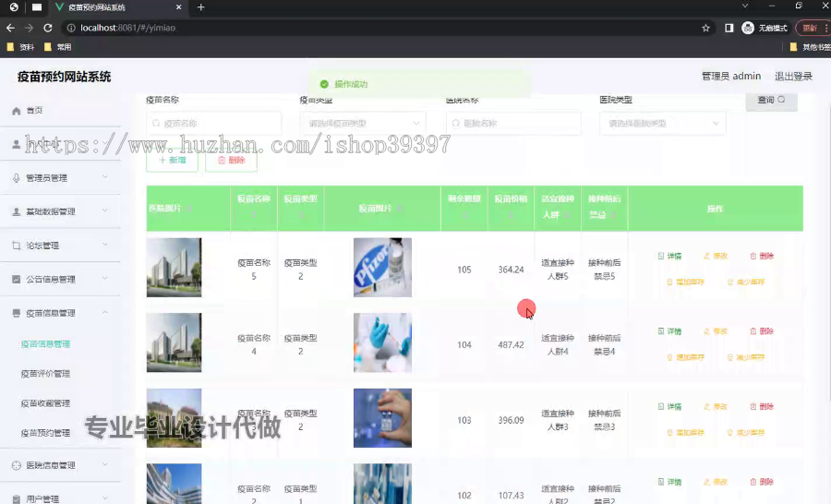Viewport: 831px width, 504px height.
Task: Click the 详情 icon for the 103 stock row
Action: tap(661, 406)
